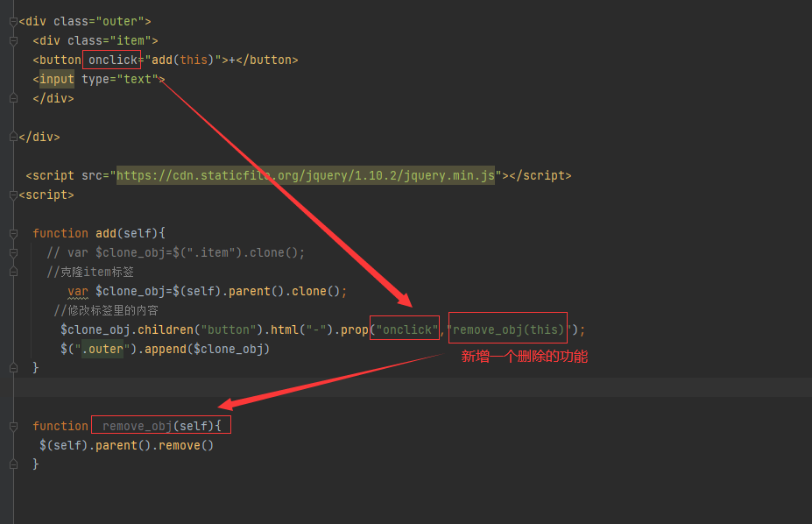Click the button tag name in the opening button tag
Screen dimensions: 812x524
point(60,60)
